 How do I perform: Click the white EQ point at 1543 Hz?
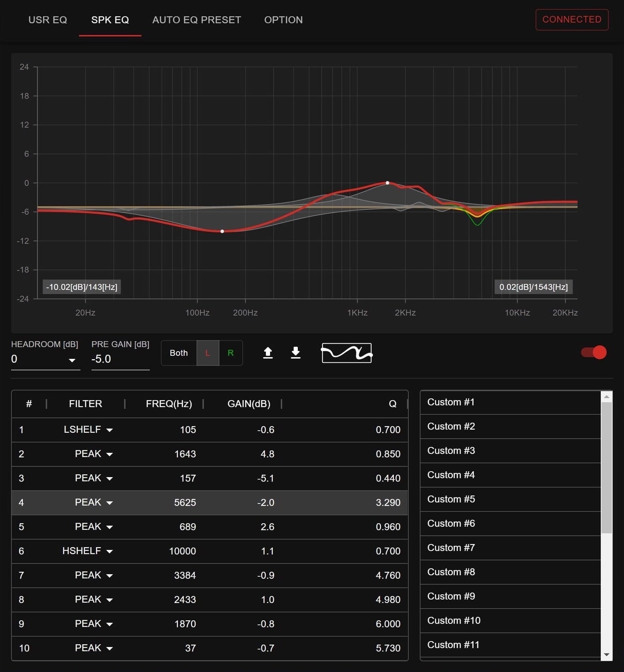tap(388, 183)
